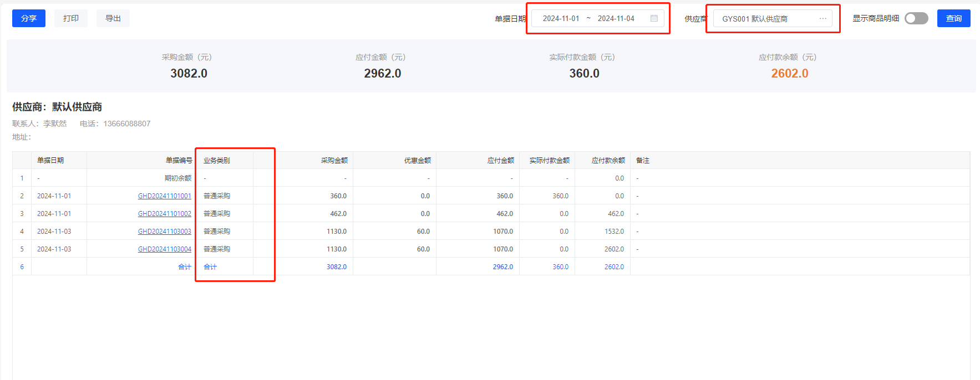Click the end date 2024-11-04 field
The image size is (980, 380).
coord(616,18)
